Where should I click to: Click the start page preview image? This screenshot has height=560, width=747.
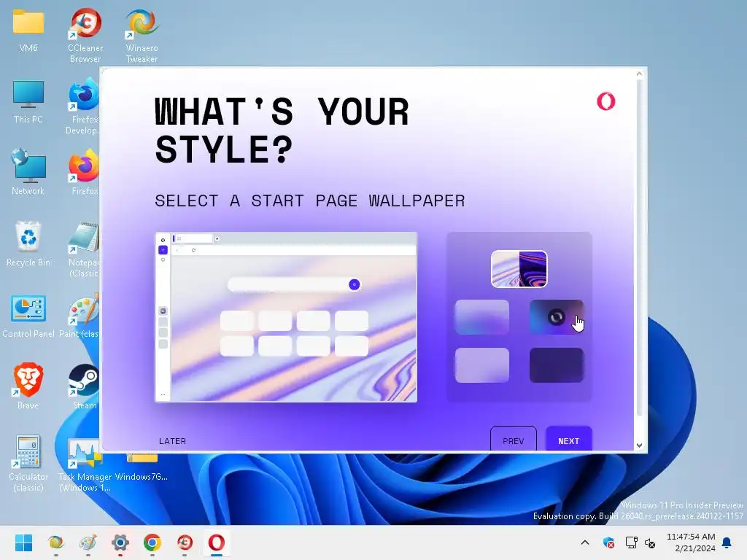pos(286,317)
